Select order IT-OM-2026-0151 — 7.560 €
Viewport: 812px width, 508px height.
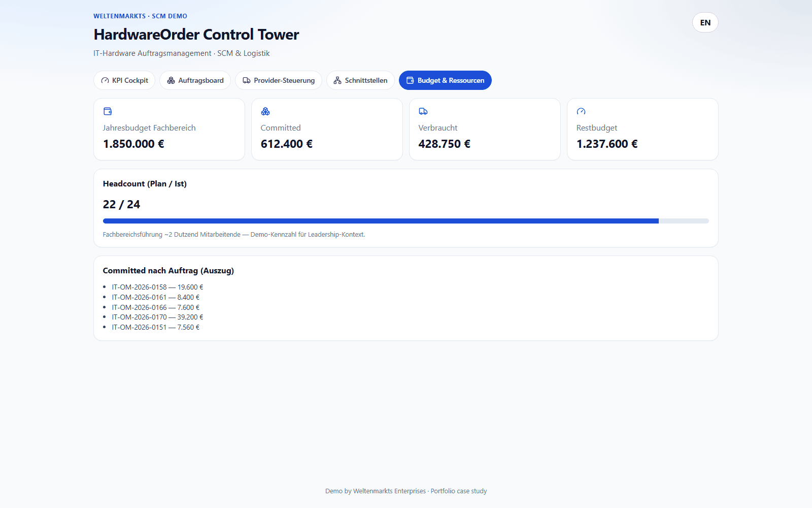click(x=156, y=327)
